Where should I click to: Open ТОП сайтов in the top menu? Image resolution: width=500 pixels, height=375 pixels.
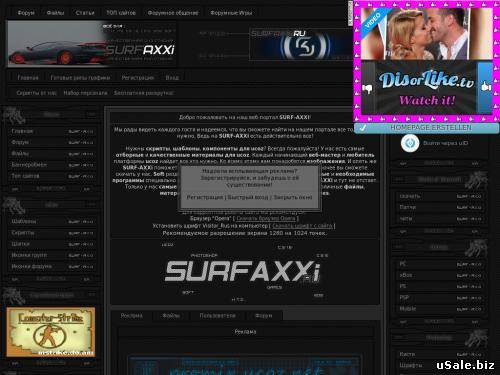point(121,13)
